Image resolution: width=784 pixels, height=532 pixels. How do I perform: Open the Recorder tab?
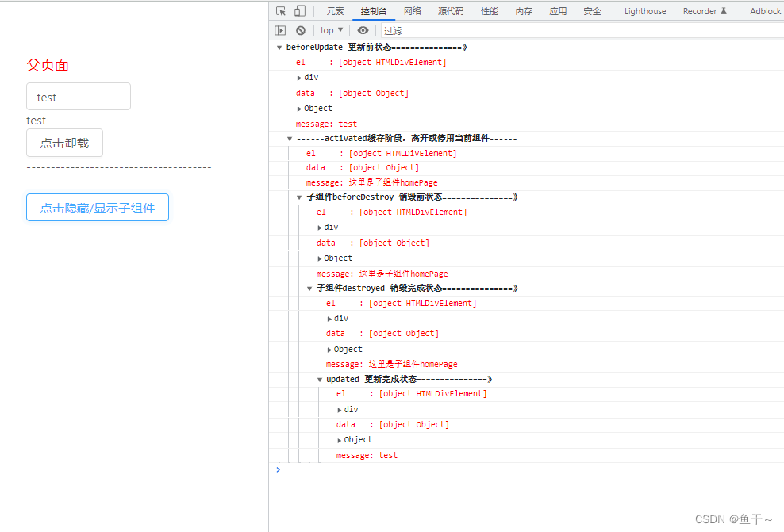pos(705,11)
